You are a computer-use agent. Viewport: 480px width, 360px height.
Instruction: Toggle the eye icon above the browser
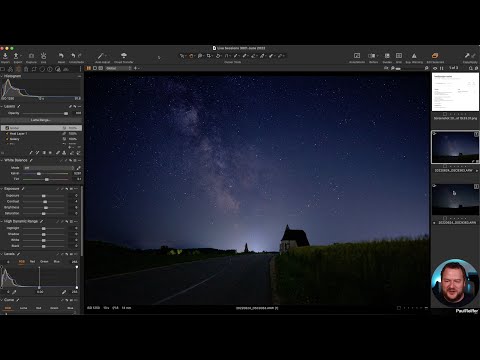pyautogui.click(x=435, y=68)
